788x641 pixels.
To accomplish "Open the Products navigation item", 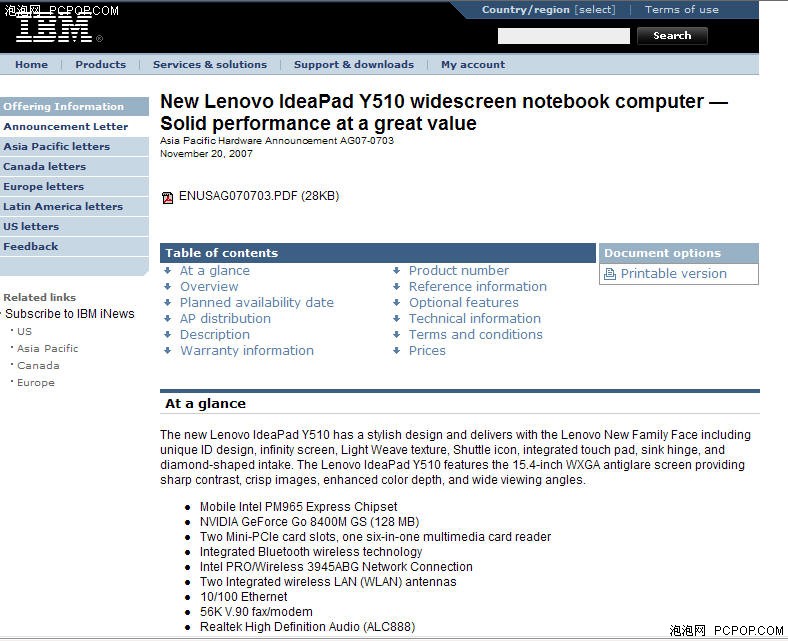I will (101, 64).
